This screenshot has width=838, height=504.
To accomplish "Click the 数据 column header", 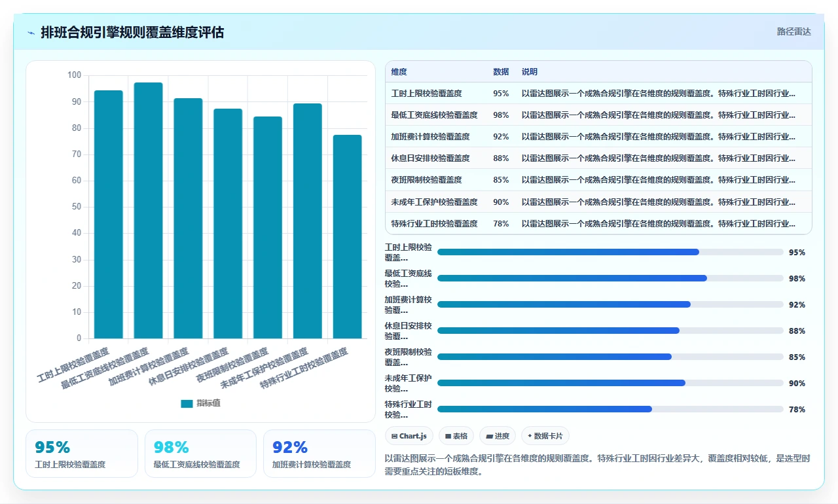I will click(501, 72).
